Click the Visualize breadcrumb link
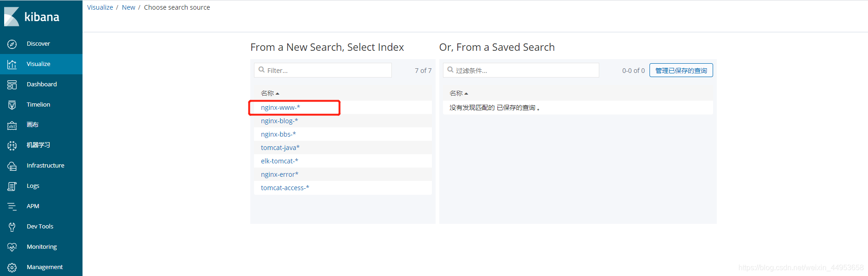The width and height of the screenshot is (868, 276). coord(100,7)
